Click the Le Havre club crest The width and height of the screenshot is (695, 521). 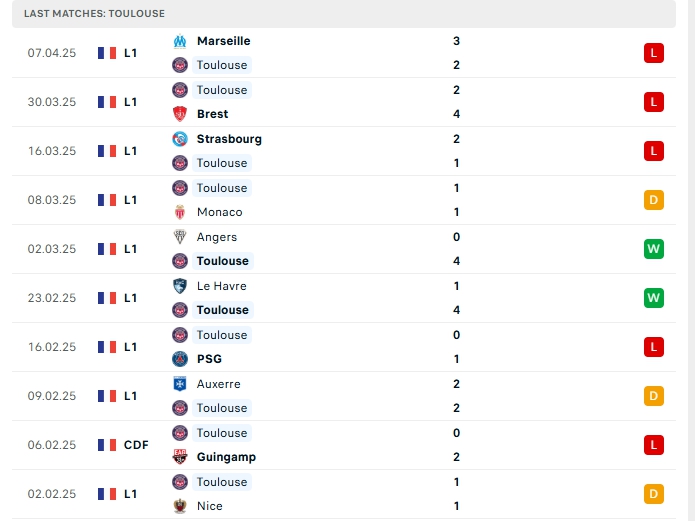coord(180,286)
